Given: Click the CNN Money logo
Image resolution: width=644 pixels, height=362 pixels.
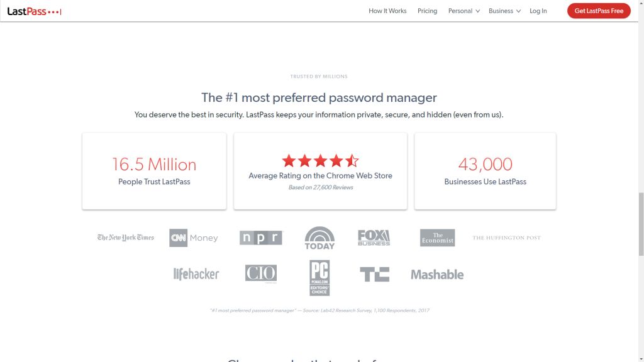Looking at the screenshot, I should click(194, 238).
